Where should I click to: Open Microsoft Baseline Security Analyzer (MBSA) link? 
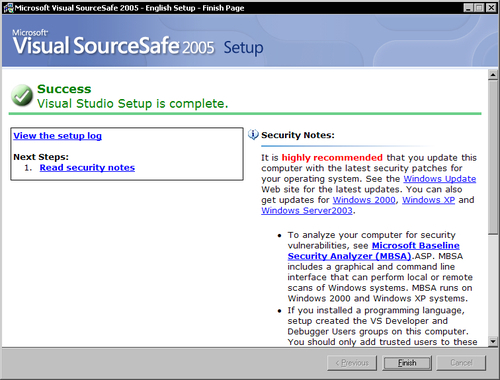[x=374, y=251]
